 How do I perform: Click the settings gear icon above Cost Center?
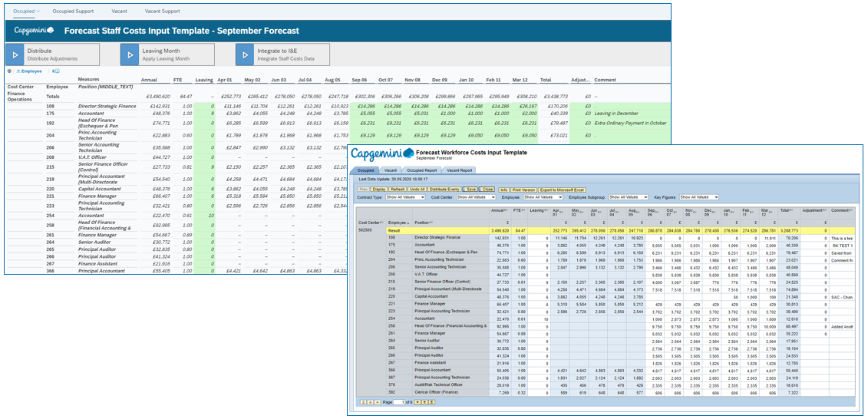tap(9, 71)
